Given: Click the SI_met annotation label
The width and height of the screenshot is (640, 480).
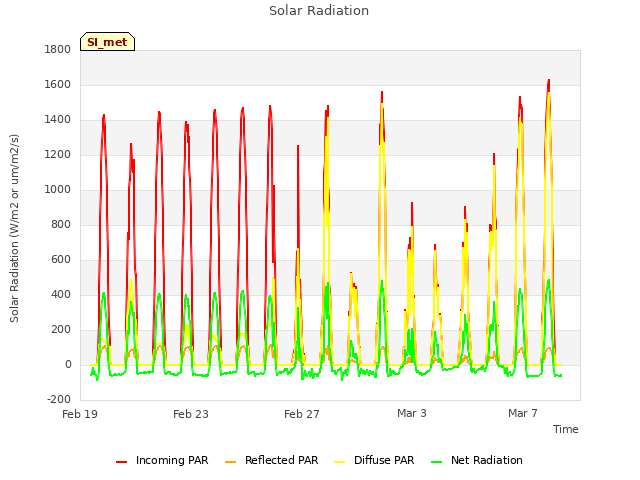Looking at the screenshot, I should [x=107, y=42].
